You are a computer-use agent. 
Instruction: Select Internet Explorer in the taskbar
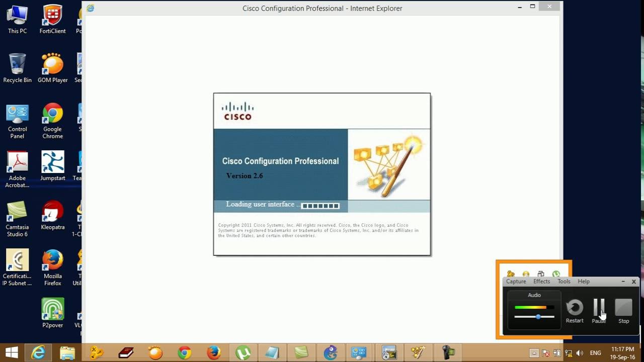(x=38, y=352)
